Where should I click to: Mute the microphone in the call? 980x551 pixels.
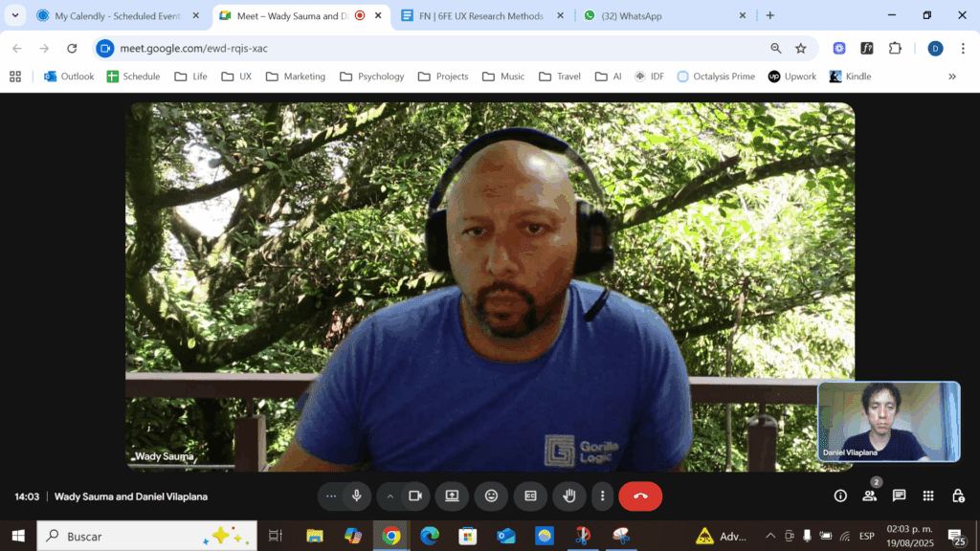(x=357, y=496)
